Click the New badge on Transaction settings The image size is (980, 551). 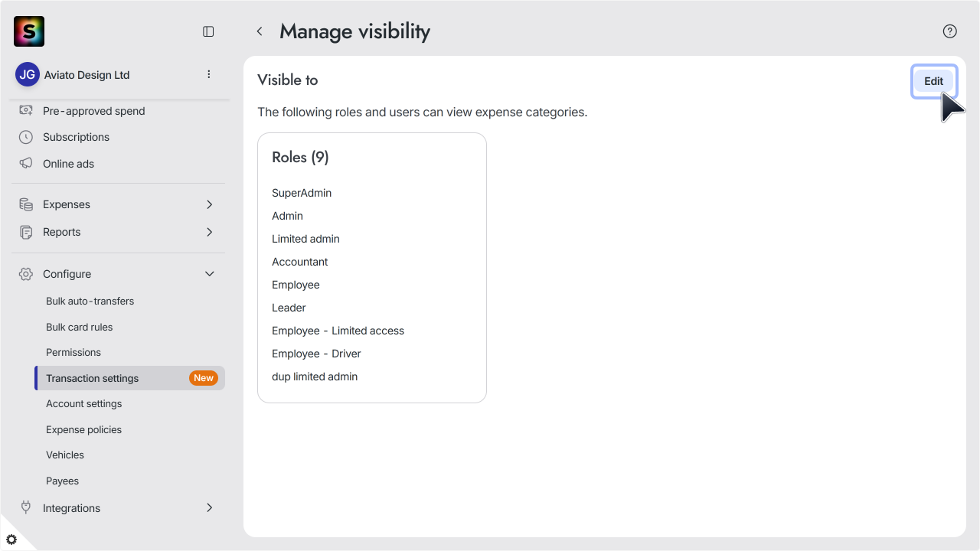coord(204,378)
